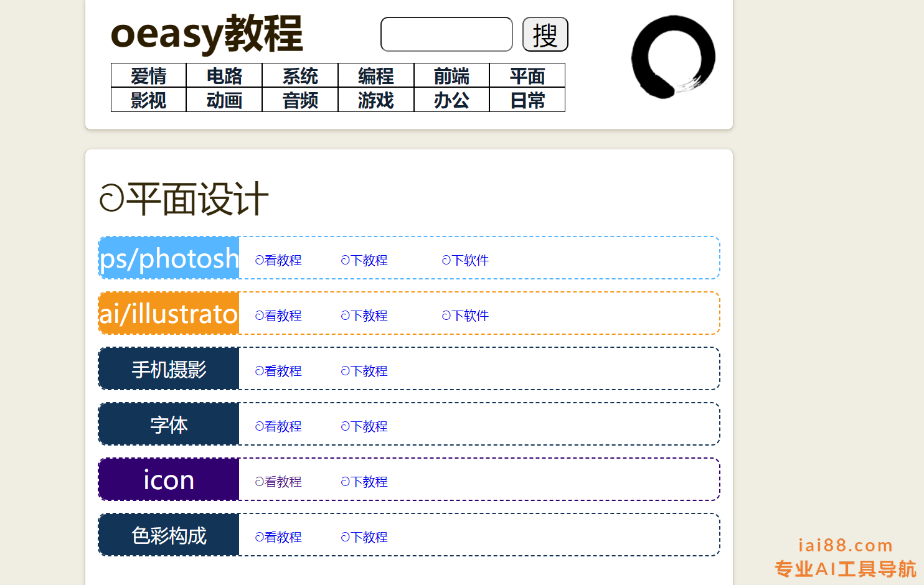The height and width of the screenshot is (585, 924).
Task: Click 看教程 link in icon row
Action: (278, 482)
